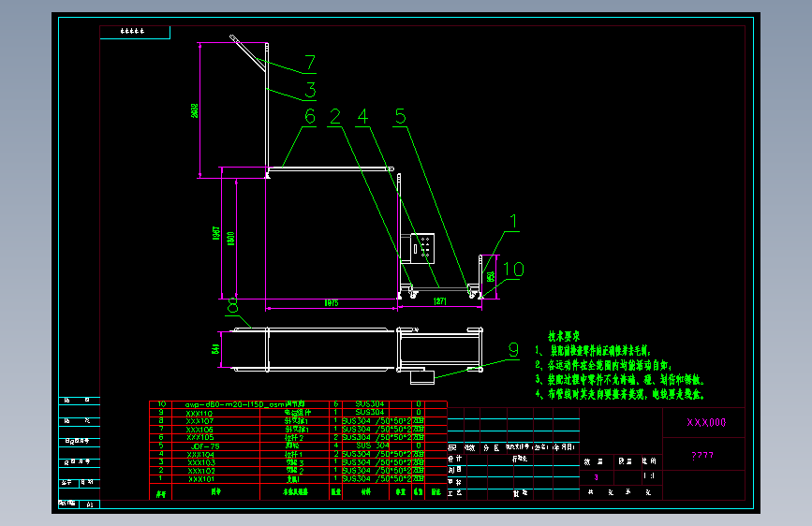Click the magenta ???? title text
Screen dimensions: 812x526
702,456
